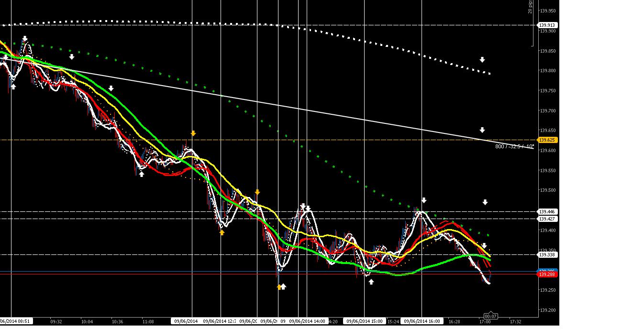
Task: Click the orange up-arrow marker at the 13:00 swing low
Action: coord(279,286)
